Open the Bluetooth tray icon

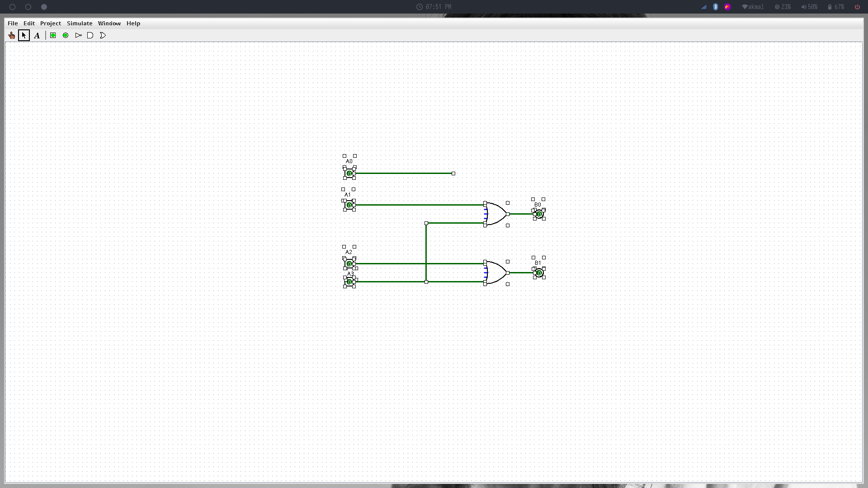click(716, 7)
